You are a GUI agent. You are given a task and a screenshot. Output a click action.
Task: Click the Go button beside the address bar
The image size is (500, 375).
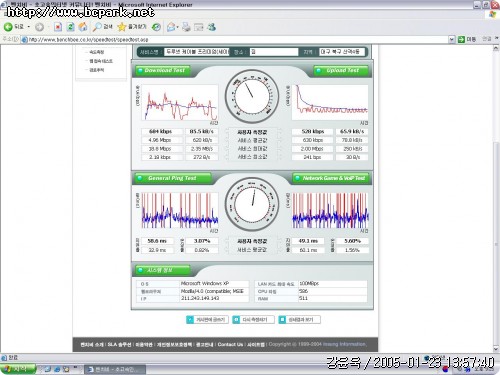click(x=467, y=40)
